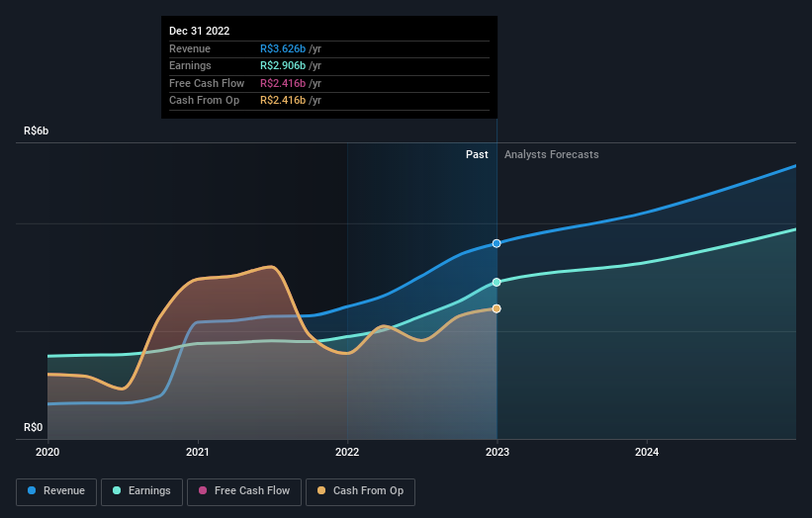Click the R$0 y-axis label
The width and height of the screenshot is (812, 518).
point(34,427)
